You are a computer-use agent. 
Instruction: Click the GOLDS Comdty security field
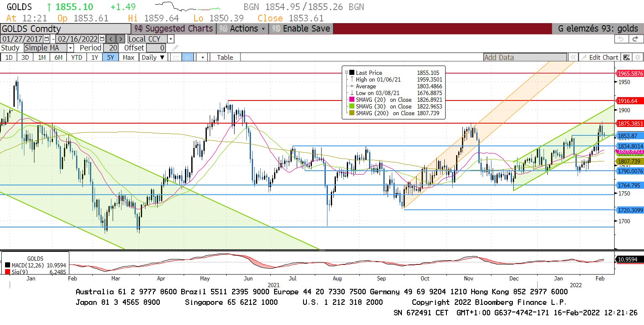(65, 29)
